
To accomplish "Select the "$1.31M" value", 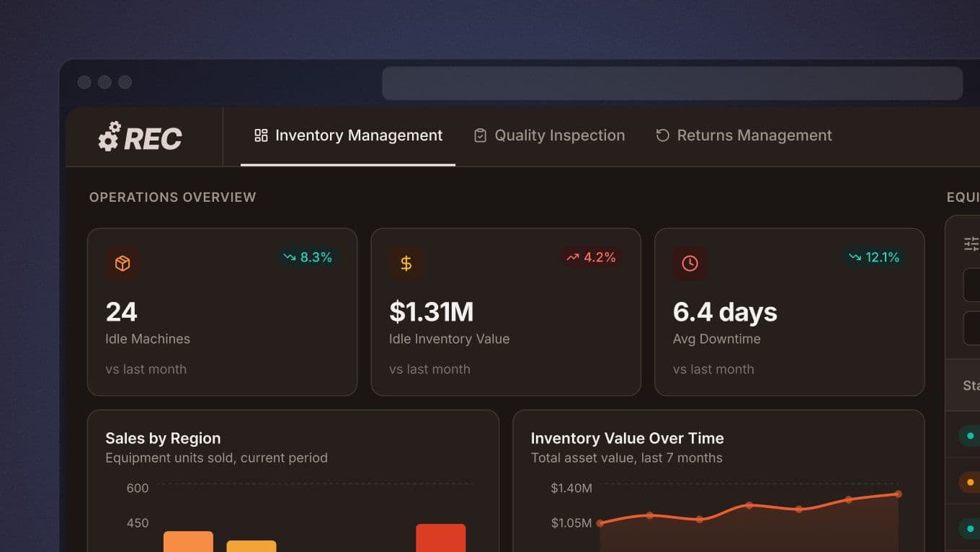I will [x=432, y=312].
